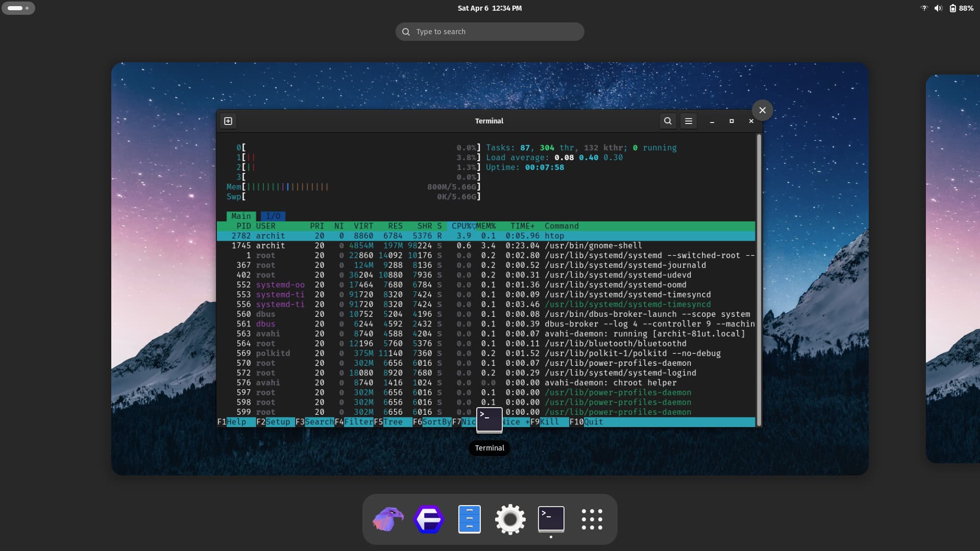Open the clock Sat Apr 6 menu
Viewport: 980px width, 551px height.
[x=489, y=8]
